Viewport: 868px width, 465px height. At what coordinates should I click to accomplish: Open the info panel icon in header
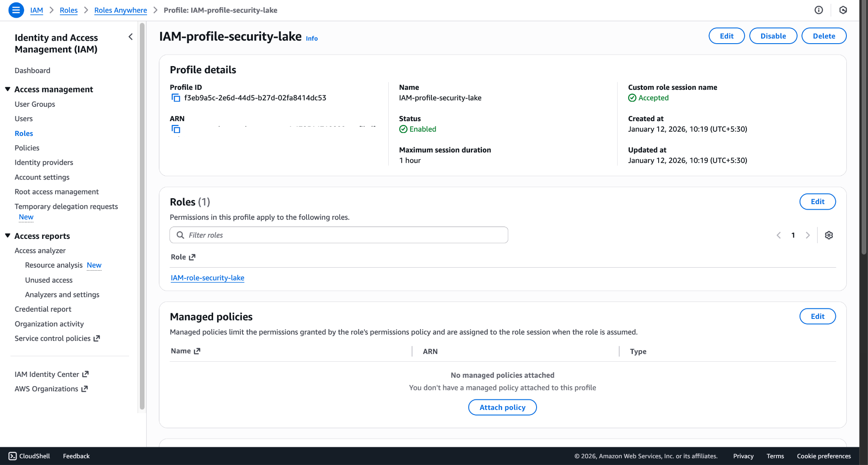point(819,10)
